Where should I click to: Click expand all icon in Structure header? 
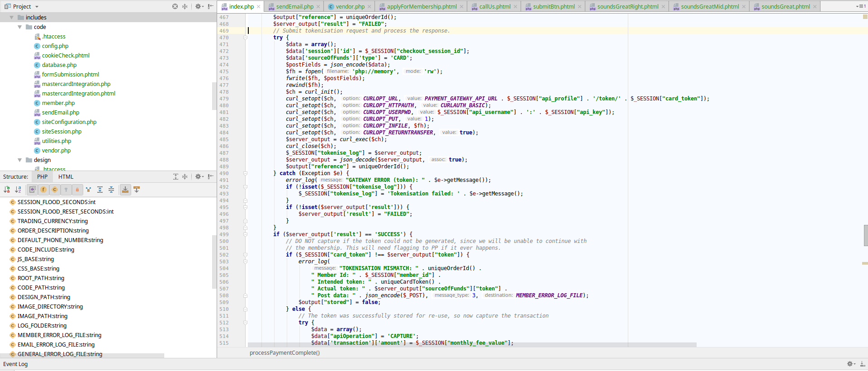coord(175,176)
